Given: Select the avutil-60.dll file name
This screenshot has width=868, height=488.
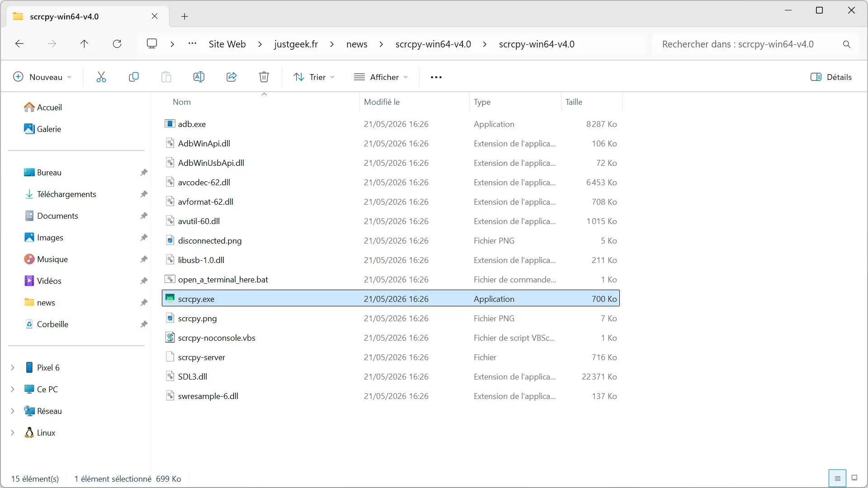Looking at the screenshot, I should [199, 221].
